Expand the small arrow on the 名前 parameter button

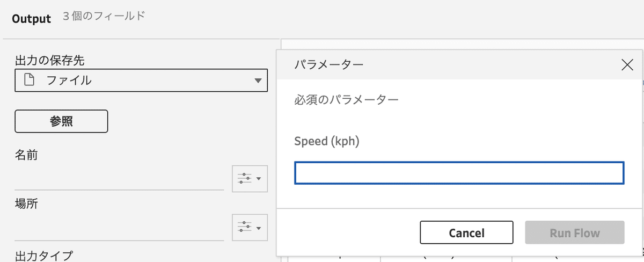[259, 179]
